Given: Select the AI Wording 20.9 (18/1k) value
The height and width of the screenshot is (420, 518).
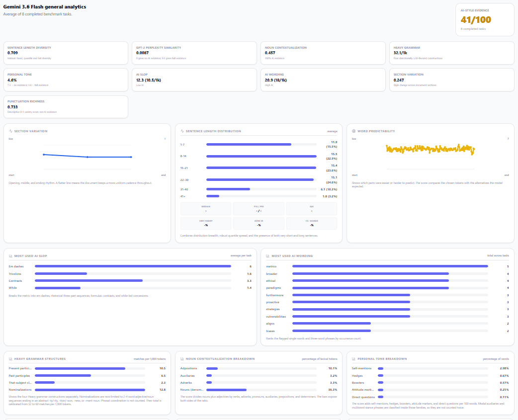Looking at the screenshot, I should click(x=275, y=80).
